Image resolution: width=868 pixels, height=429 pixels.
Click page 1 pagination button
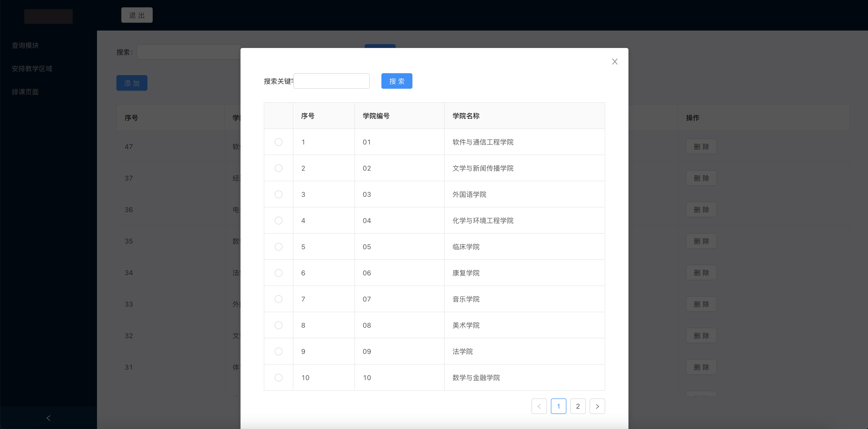tap(558, 406)
